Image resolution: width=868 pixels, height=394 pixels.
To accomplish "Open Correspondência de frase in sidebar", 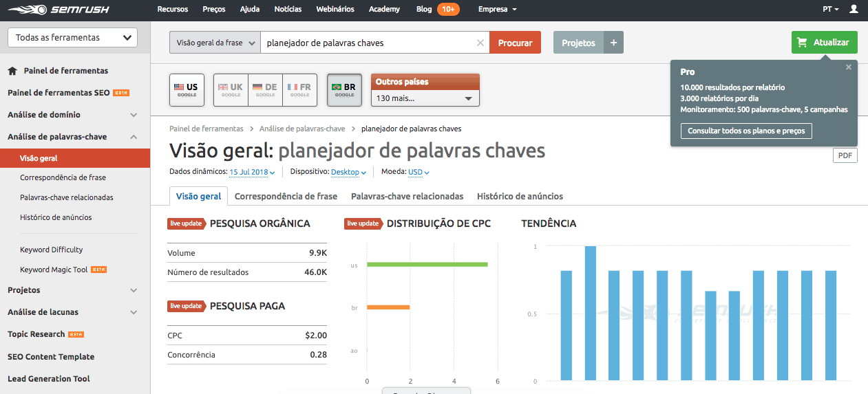I will tap(63, 177).
